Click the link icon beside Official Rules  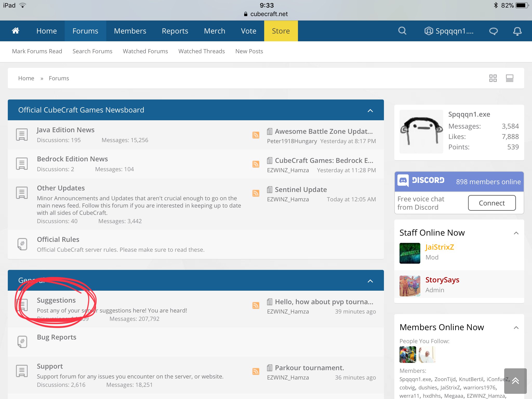[x=22, y=244]
